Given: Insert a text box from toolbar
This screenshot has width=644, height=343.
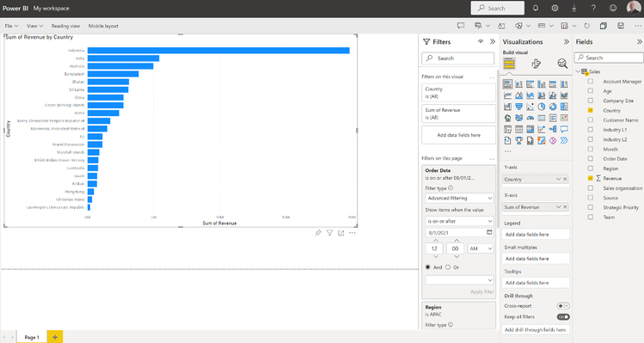Looking at the screenshot, I should pos(501,26).
